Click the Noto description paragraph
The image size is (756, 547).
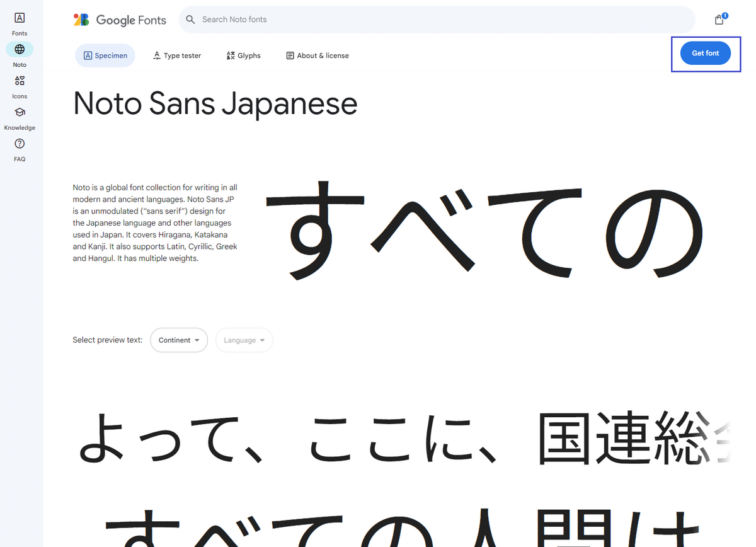pyautogui.click(x=156, y=223)
